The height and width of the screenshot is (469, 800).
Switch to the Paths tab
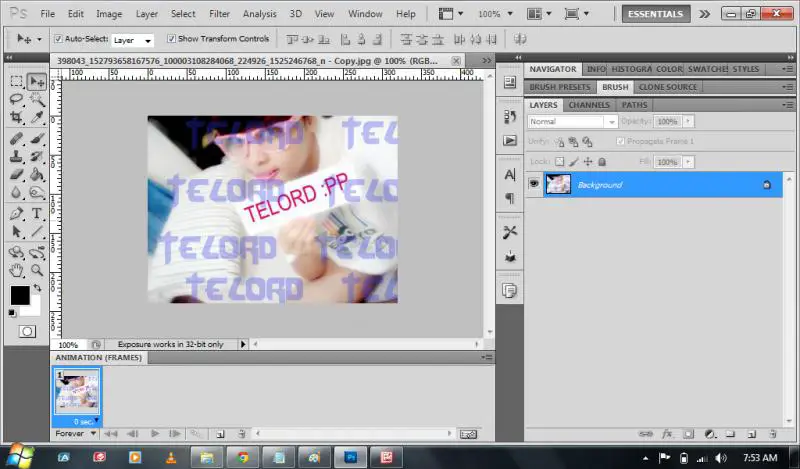pos(634,105)
